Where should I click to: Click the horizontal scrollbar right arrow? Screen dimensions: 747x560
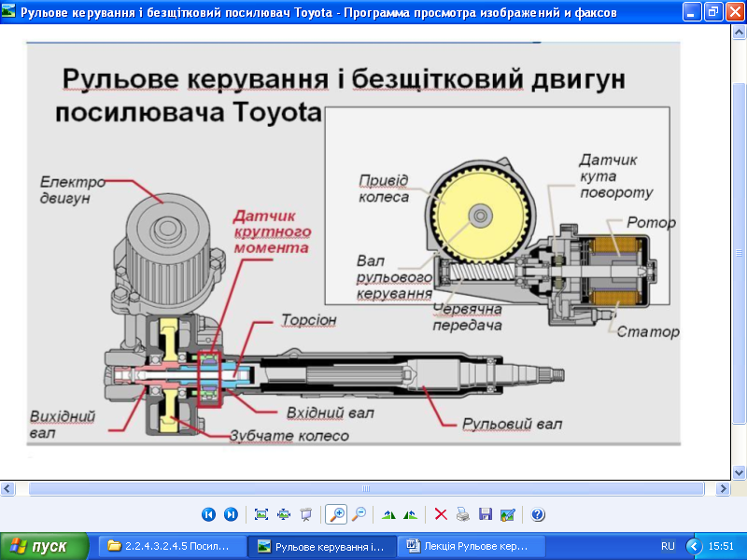click(723, 488)
